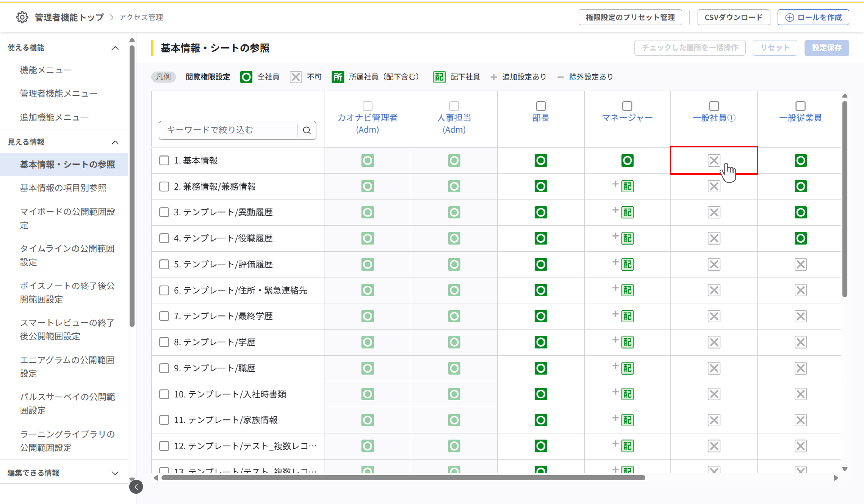This screenshot has height=504, width=864.
Task: Click the sidebar vertical scrollbar
Action: tap(132, 186)
